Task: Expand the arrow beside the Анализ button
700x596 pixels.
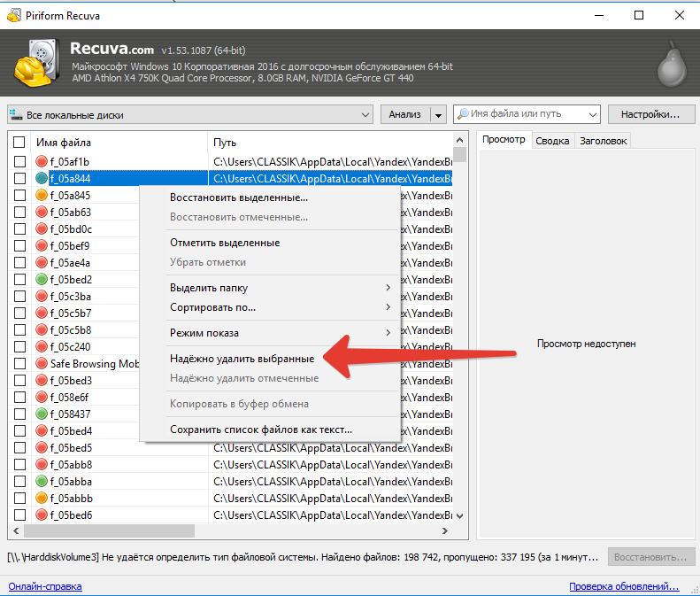Action: [438, 115]
